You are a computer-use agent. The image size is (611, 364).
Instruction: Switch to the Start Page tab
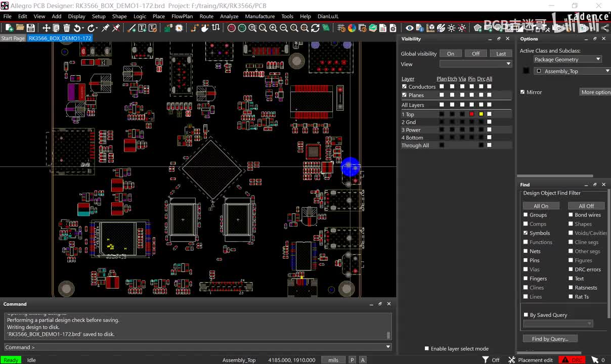point(13,38)
